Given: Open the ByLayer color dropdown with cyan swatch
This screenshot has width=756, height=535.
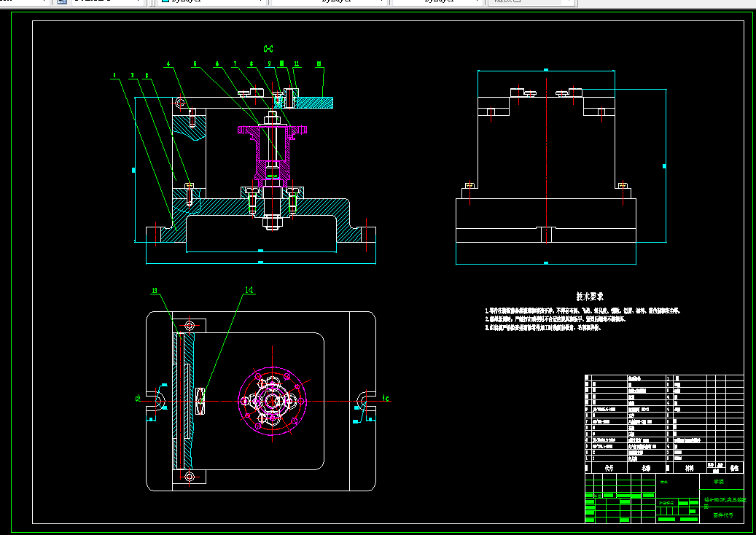Looking at the screenshot, I should click(x=212, y=1).
